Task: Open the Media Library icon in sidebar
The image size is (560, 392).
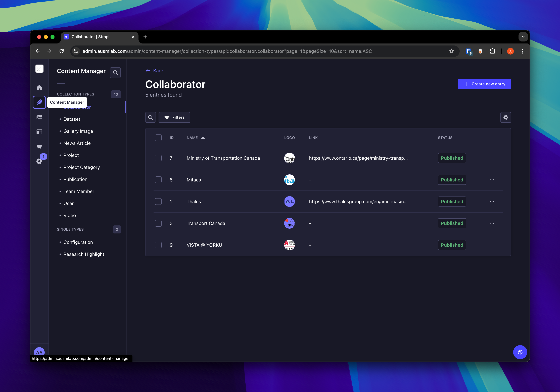Action: click(x=39, y=117)
